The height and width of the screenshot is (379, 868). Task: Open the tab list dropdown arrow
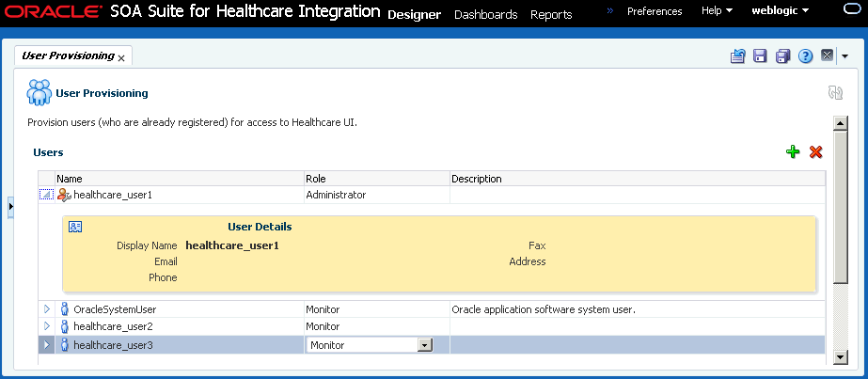[x=844, y=55]
